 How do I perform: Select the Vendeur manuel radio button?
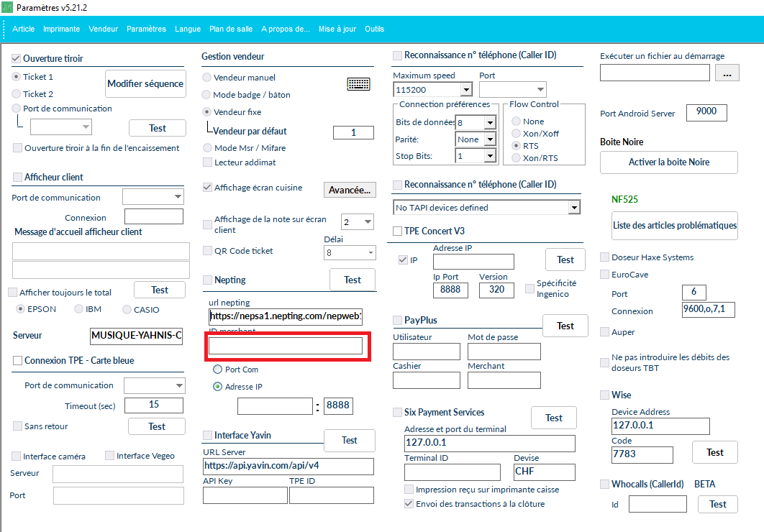(x=207, y=78)
